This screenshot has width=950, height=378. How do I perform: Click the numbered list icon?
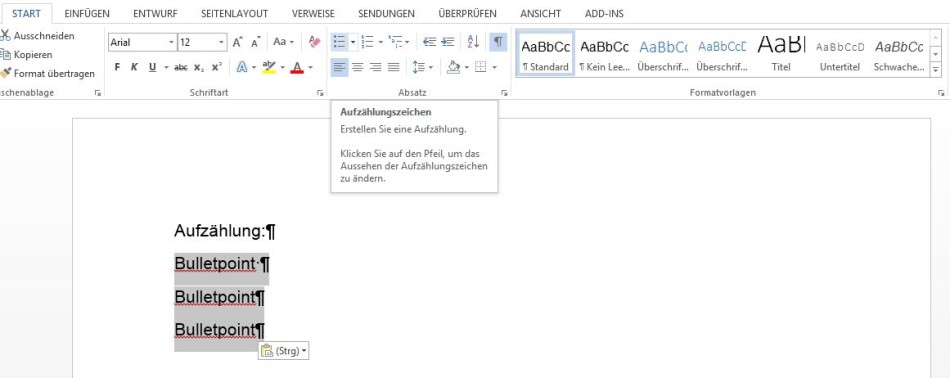point(367,42)
